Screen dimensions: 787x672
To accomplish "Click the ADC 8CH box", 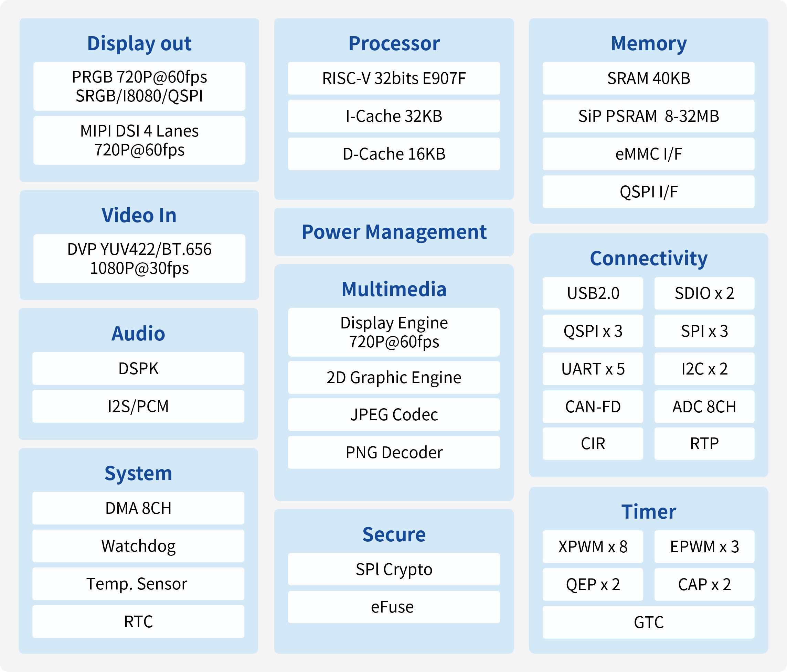I will click(704, 407).
